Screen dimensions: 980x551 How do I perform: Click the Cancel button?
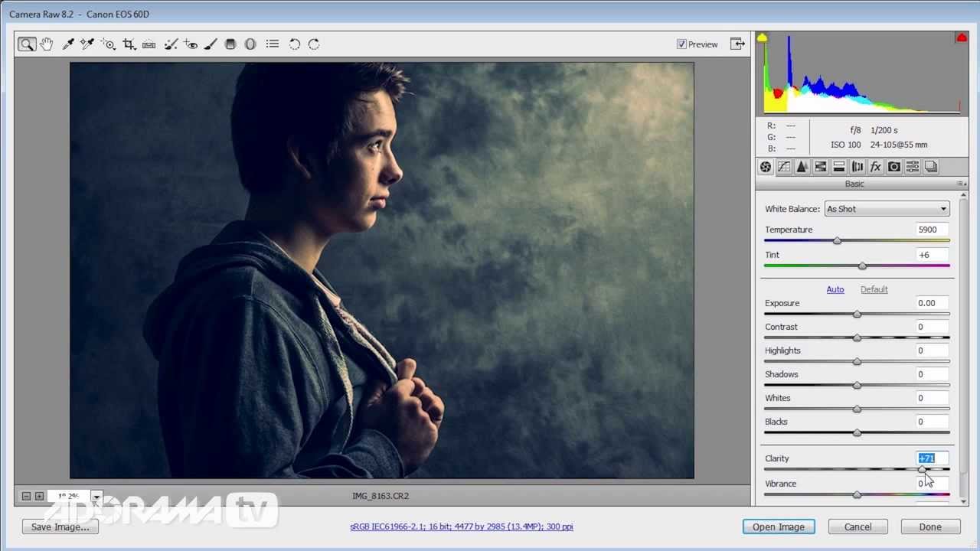(x=857, y=527)
